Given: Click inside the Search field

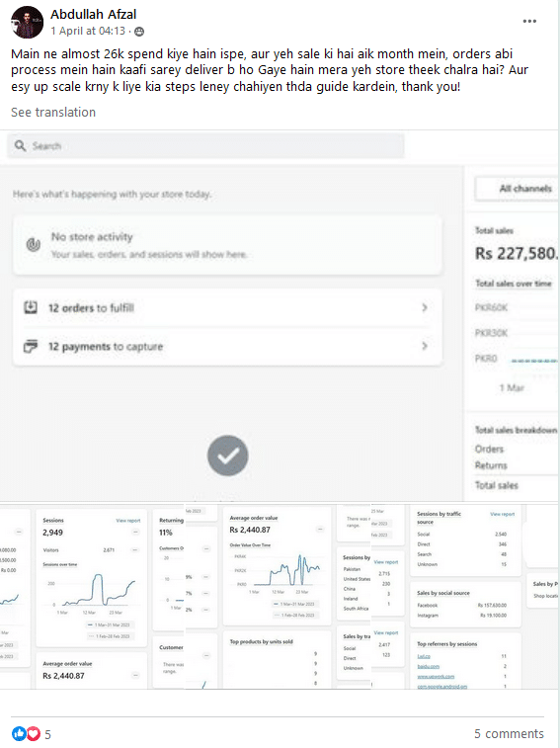Looking at the screenshot, I should tap(205, 145).
